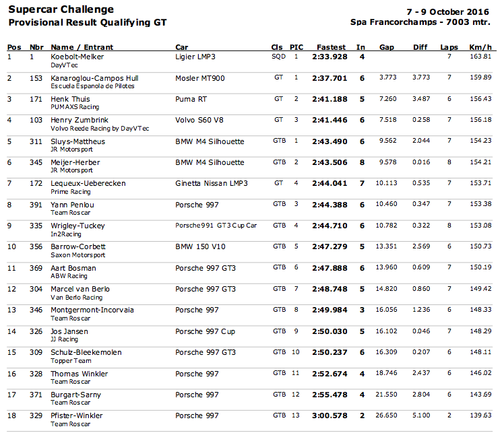Click fastest time 3:00.578

click(x=329, y=415)
